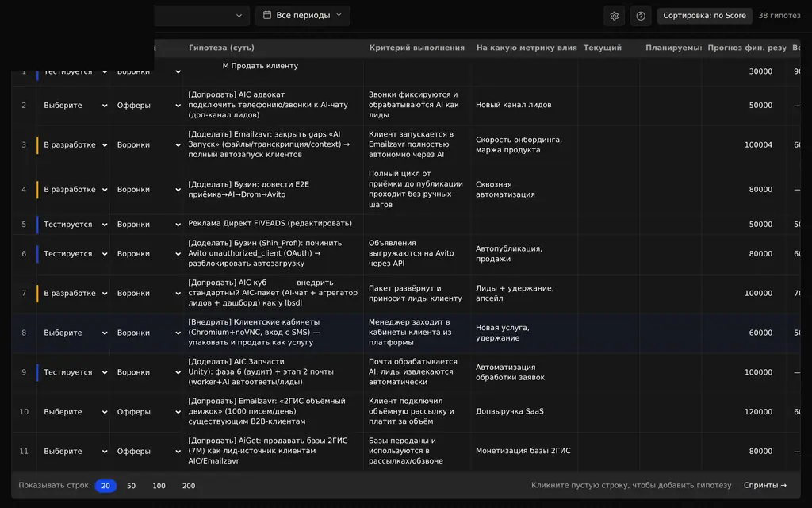Open settings via the gear icon
The image size is (812, 508).
tap(615, 16)
